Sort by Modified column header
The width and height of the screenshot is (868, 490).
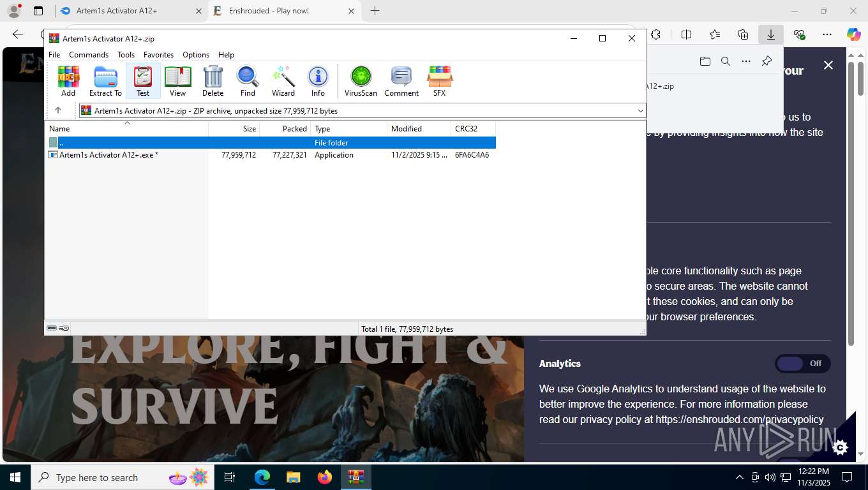click(x=419, y=129)
